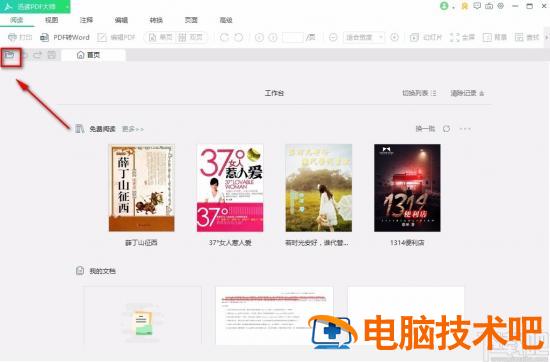This screenshot has width=550, height=362.
Task: Click the open file folder icon
Action: pos(10,55)
